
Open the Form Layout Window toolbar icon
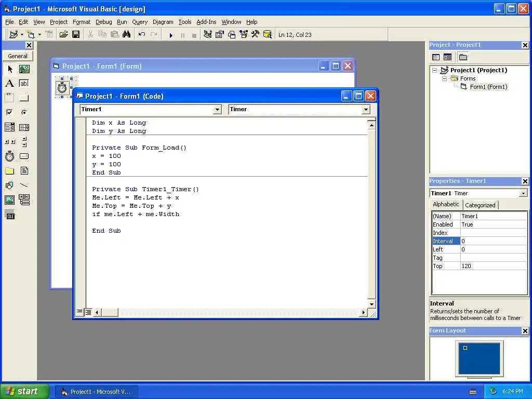(x=232, y=34)
